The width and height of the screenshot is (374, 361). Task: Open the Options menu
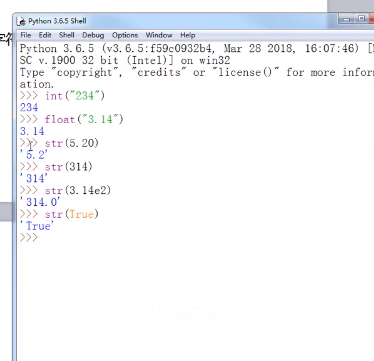click(125, 35)
